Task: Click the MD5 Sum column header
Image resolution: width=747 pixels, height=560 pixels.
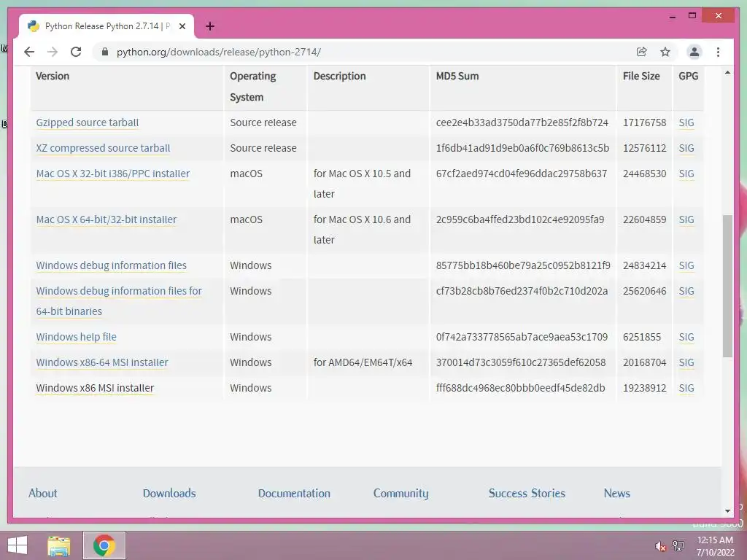Action: click(x=457, y=76)
